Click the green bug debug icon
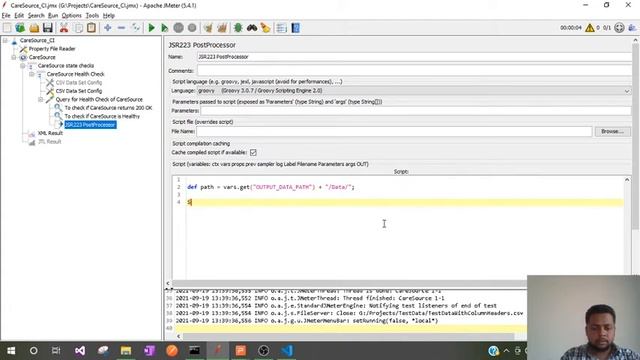 [238, 28]
